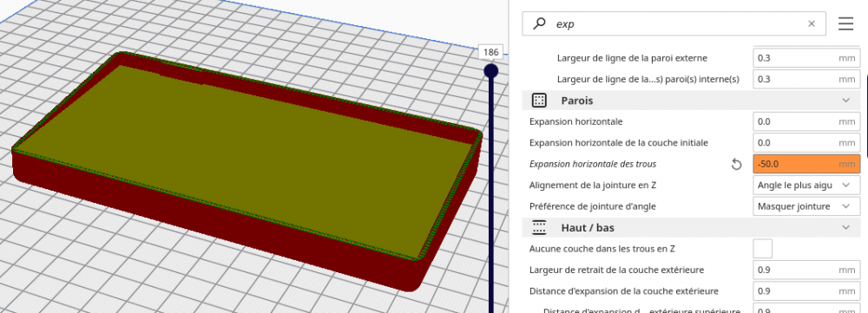Edit Largeur de retrait de la couche extérieure
The width and height of the screenshot is (868, 313).
[806, 270]
